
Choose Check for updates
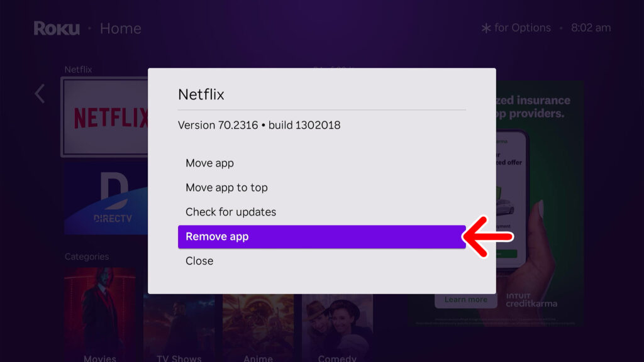(231, 212)
